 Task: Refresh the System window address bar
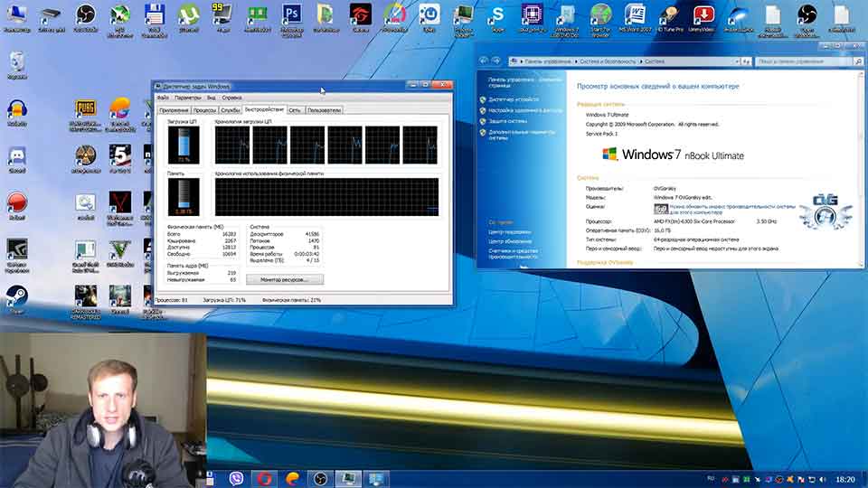coord(746,61)
